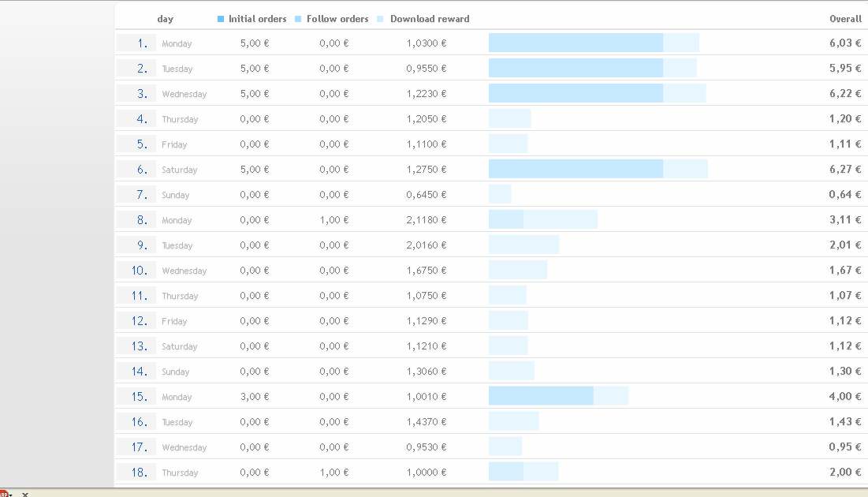This screenshot has width=868, height=497.
Task: Click the "Overall" column header
Action: (845, 19)
